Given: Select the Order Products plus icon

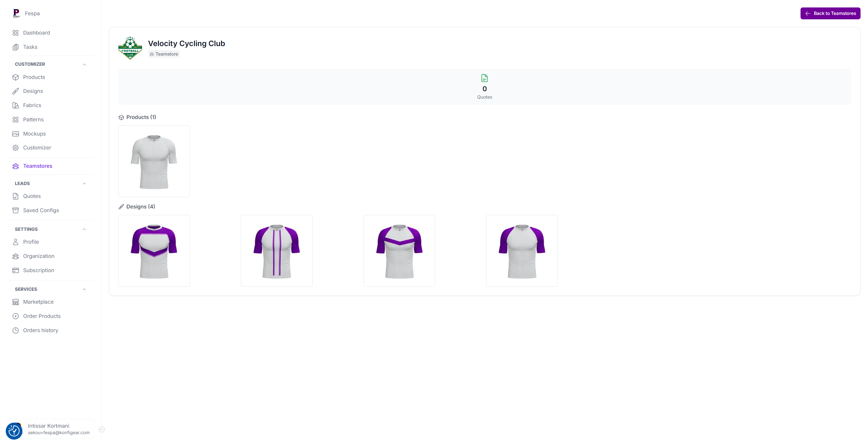Looking at the screenshot, I should pos(16,316).
